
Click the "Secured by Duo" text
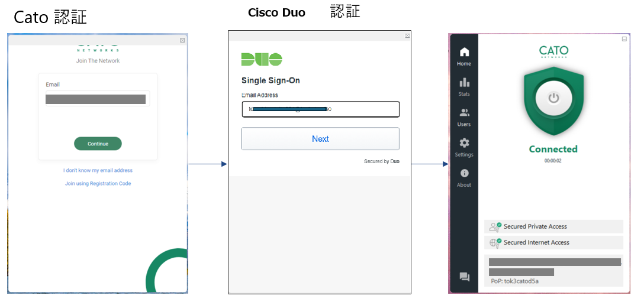coord(382,162)
